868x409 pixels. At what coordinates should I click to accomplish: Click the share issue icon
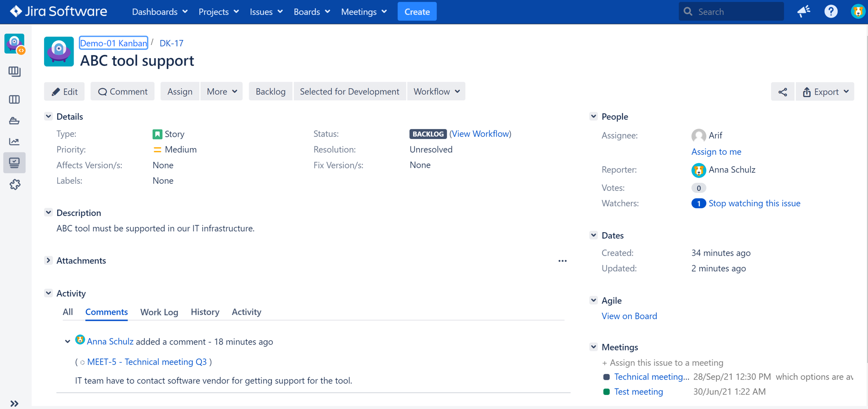tap(782, 92)
